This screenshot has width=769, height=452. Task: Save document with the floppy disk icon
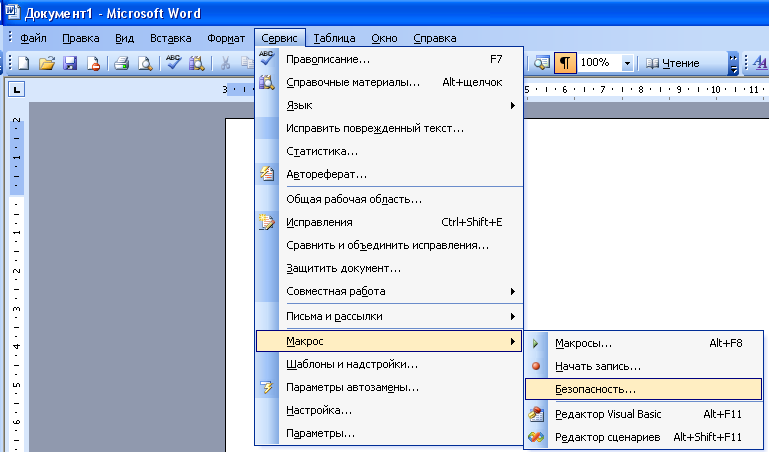click(x=70, y=63)
